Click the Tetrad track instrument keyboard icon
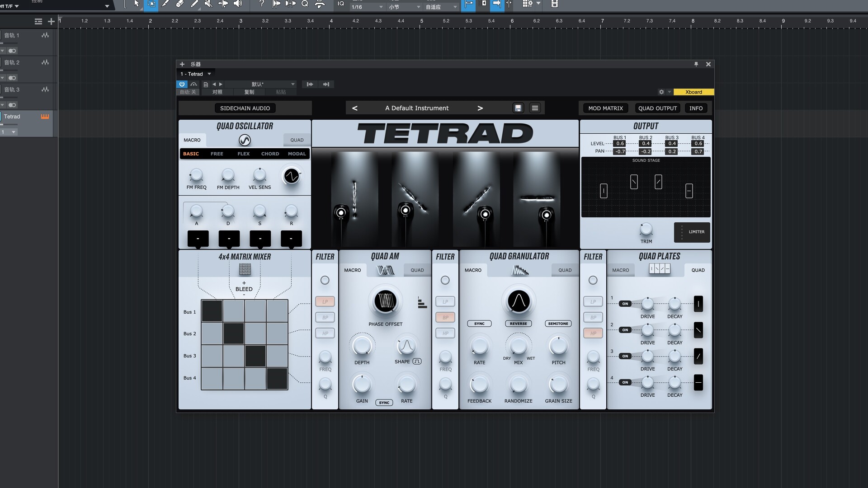Screen dimensions: 868x488 pos(45,117)
